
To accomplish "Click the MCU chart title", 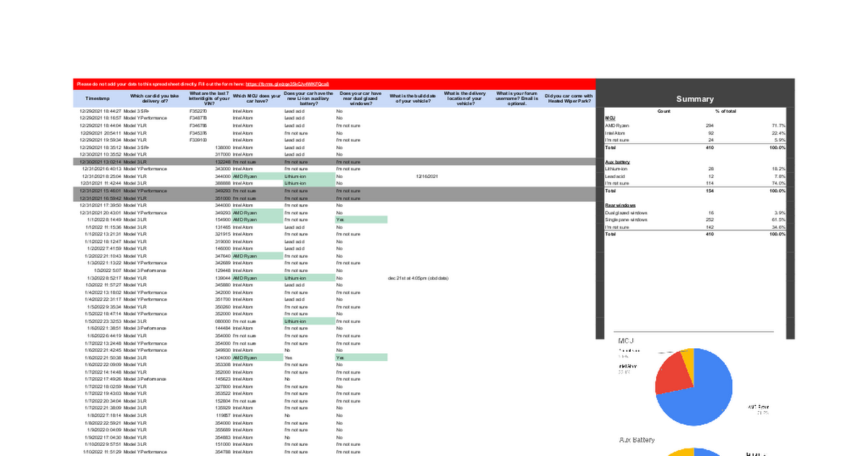I will tap(626, 340).
